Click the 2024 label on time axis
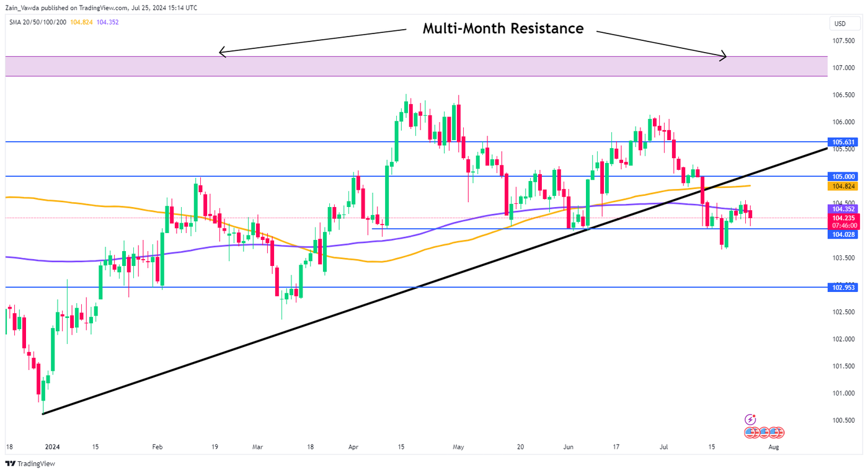 pyautogui.click(x=53, y=446)
